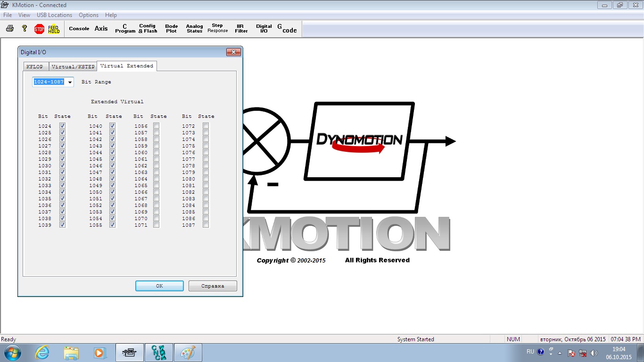Click the printer icon in the toolbar
The height and width of the screenshot is (362, 644).
(x=9, y=29)
